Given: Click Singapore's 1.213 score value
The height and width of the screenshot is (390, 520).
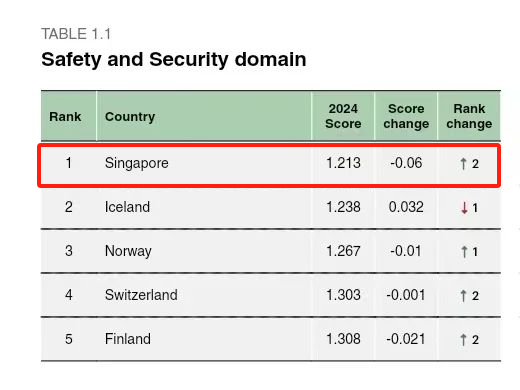Looking at the screenshot, I should pyautogui.click(x=343, y=163).
